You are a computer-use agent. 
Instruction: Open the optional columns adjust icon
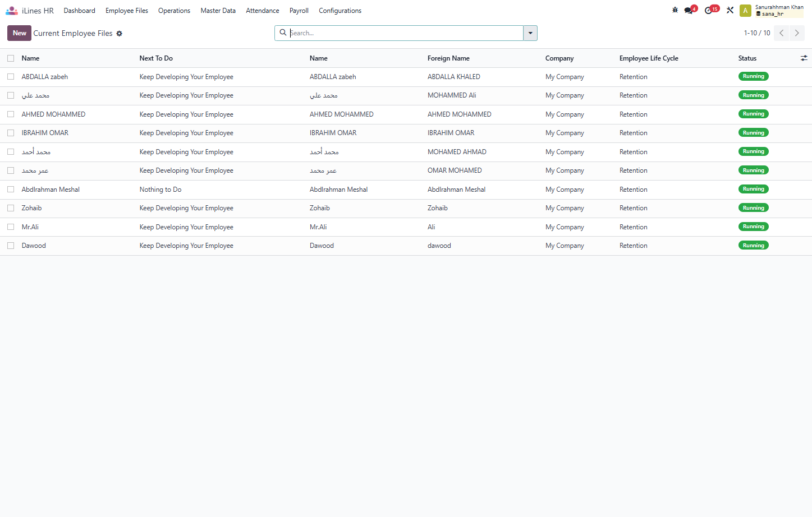click(804, 58)
